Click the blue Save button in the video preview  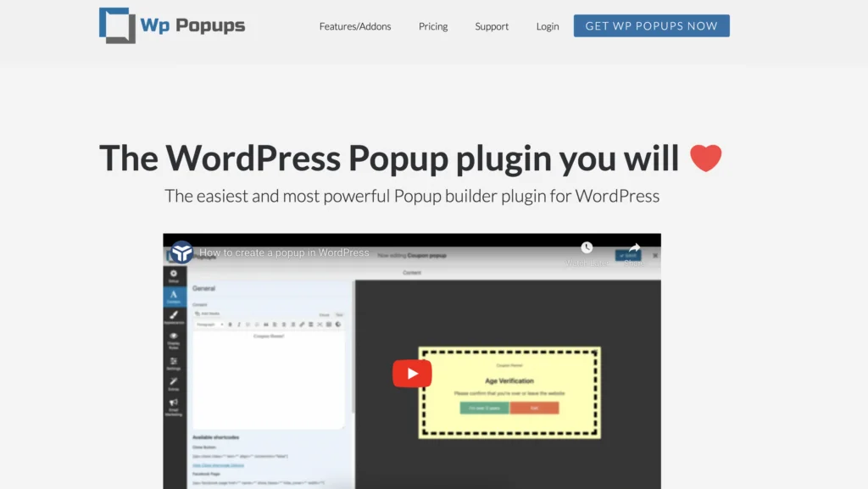point(628,256)
